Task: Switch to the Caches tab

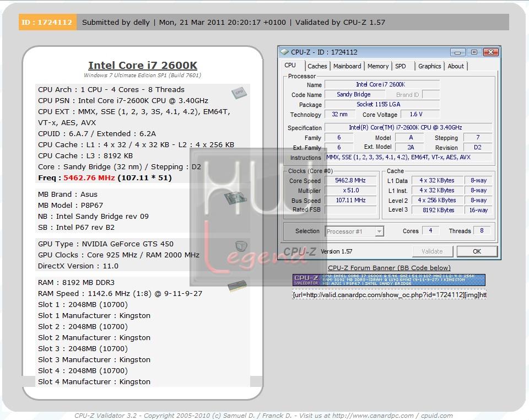Action: pos(317,66)
